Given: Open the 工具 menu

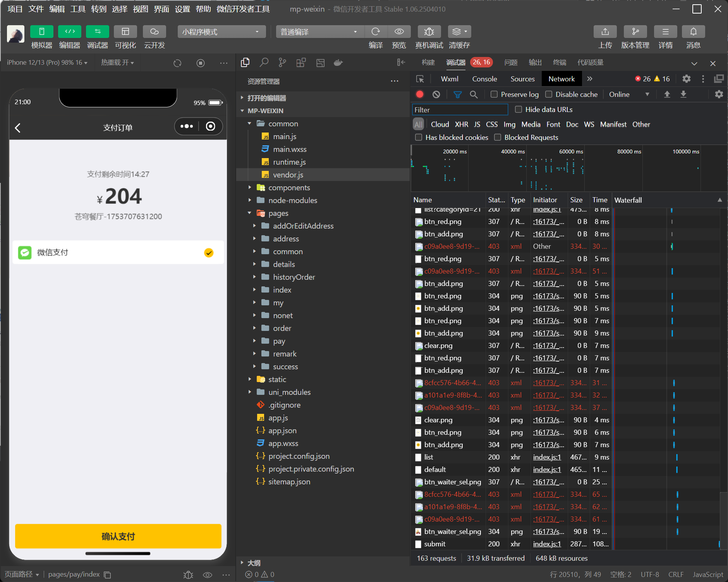Looking at the screenshot, I should click(x=77, y=9).
